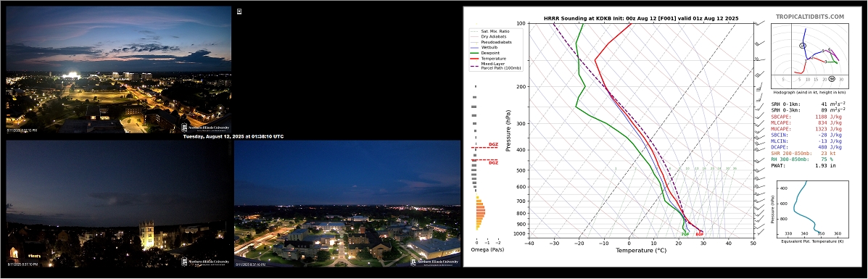Screen dimensions: 868x279
Task: Click the Tuesday, August 12, 2025 UTC timestamp
Action: [233, 136]
